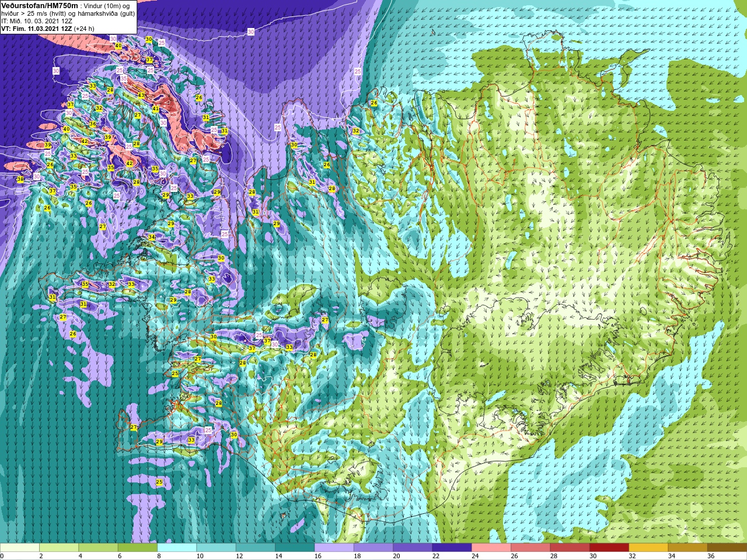The height and width of the screenshot is (560, 747).
Task: Choose the brown above-36 legend swatch
Action: (x=727, y=548)
